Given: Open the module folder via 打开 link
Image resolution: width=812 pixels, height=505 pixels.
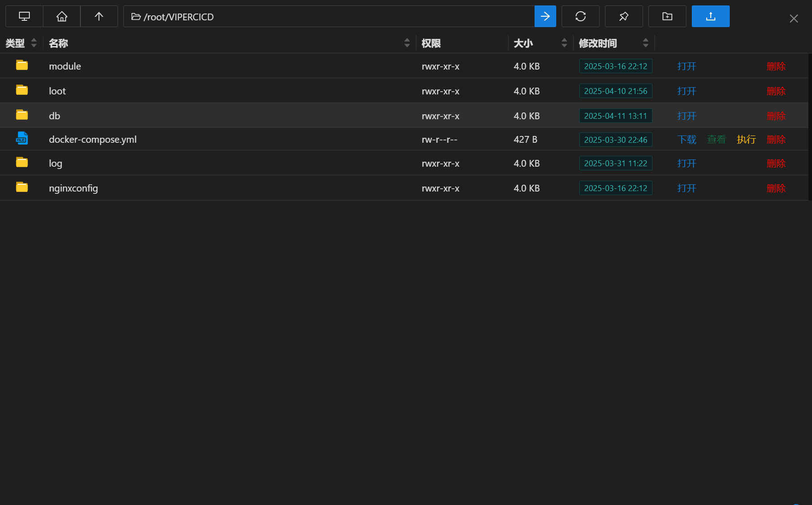Looking at the screenshot, I should point(686,66).
